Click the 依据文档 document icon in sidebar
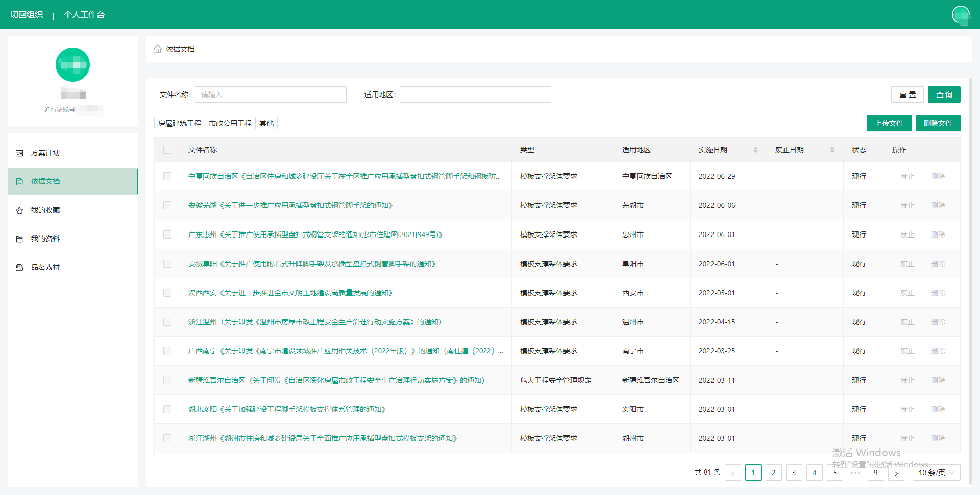980x495 pixels. (x=19, y=182)
